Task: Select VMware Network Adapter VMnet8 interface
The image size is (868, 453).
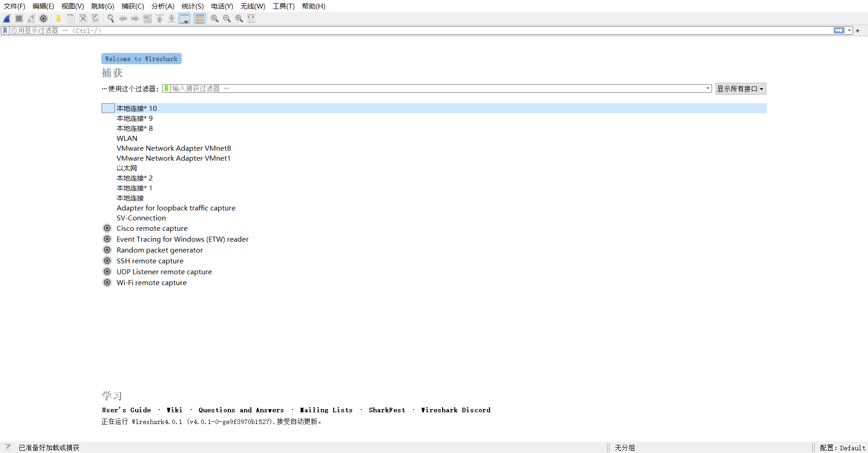Action: coord(434,148)
